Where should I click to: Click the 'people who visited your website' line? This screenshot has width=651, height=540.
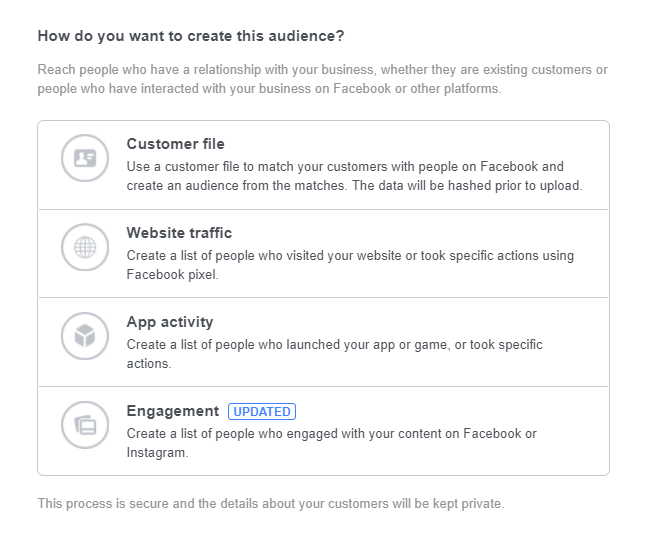[x=350, y=256]
